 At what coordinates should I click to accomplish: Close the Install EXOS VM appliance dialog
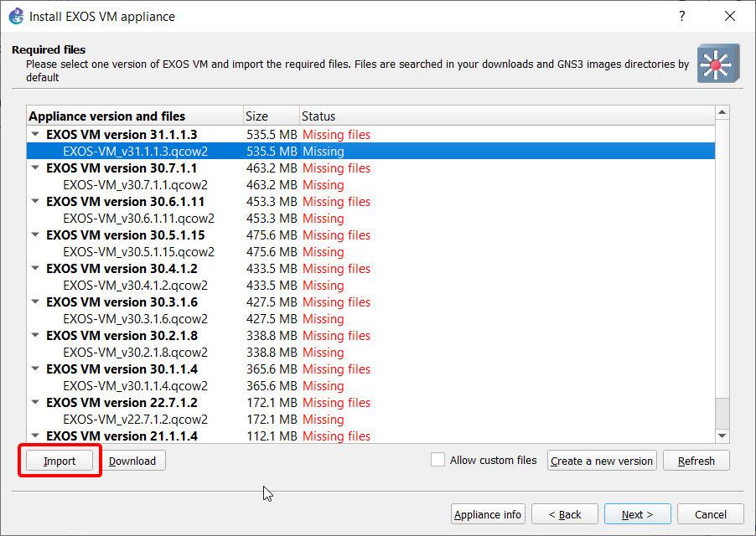pyautogui.click(x=730, y=16)
